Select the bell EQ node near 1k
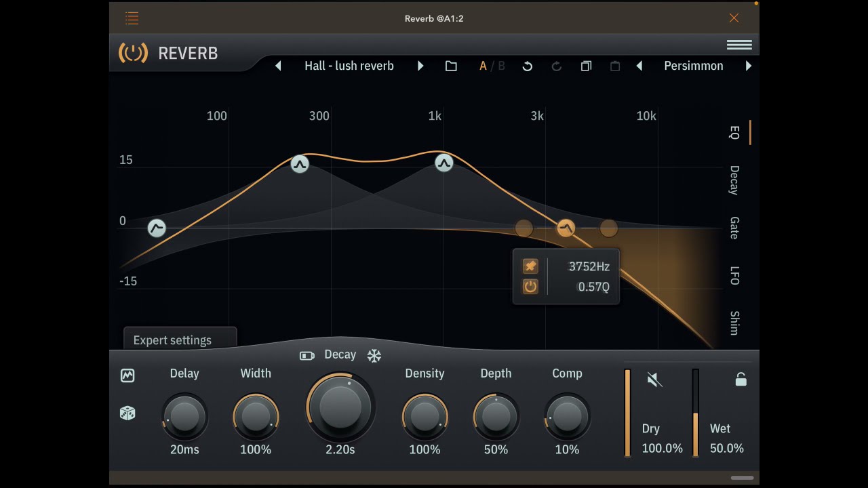 (x=443, y=163)
